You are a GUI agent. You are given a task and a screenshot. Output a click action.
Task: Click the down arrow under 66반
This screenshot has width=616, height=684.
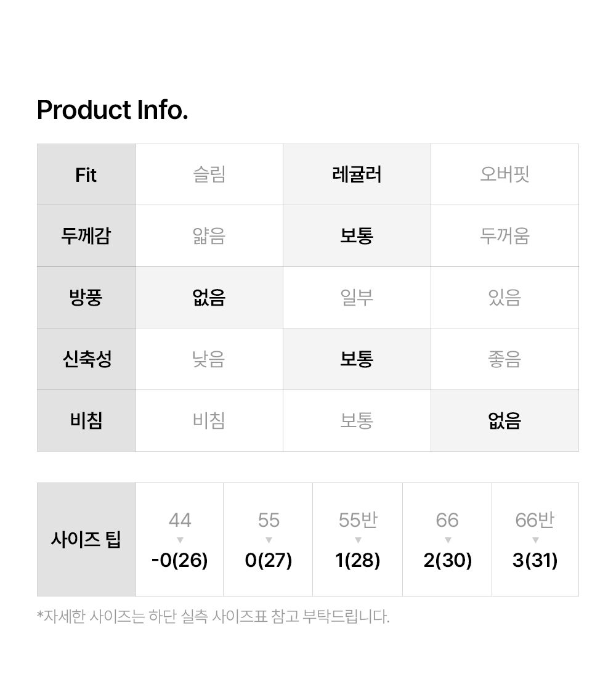(535, 540)
